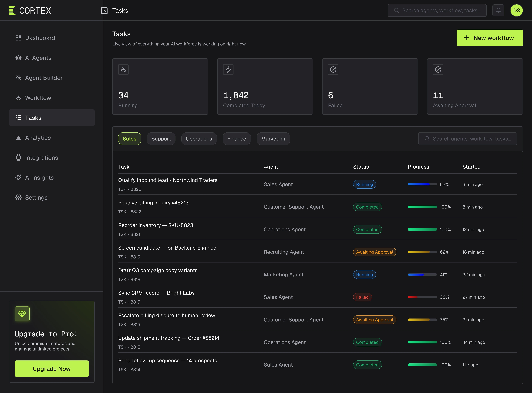Open task Draft Q3 campaign copy variants
Image resolution: width=532 pixels, height=393 pixels.
click(158, 270)
